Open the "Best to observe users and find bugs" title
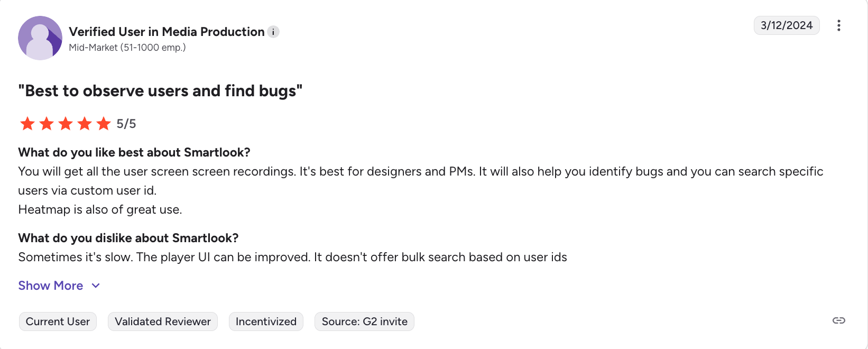The height and width of the screenshot is (349, 868). 160,91
